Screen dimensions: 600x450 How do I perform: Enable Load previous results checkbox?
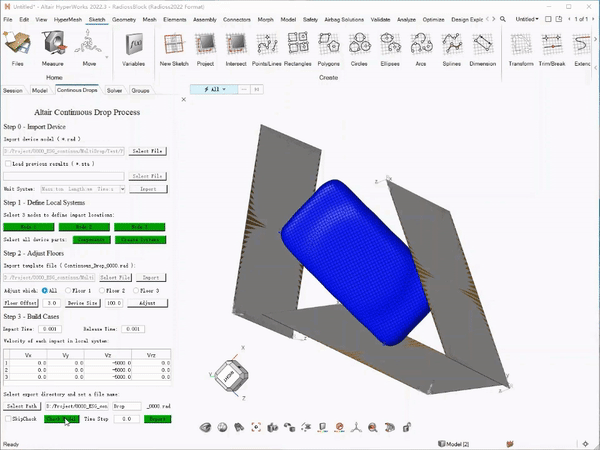pyautogui.click(x=8, y=164)
